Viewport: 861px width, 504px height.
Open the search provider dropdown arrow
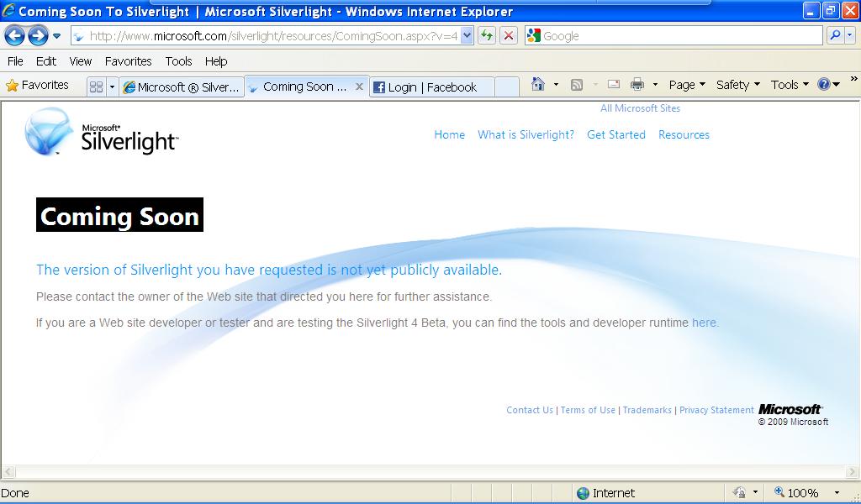850,36
